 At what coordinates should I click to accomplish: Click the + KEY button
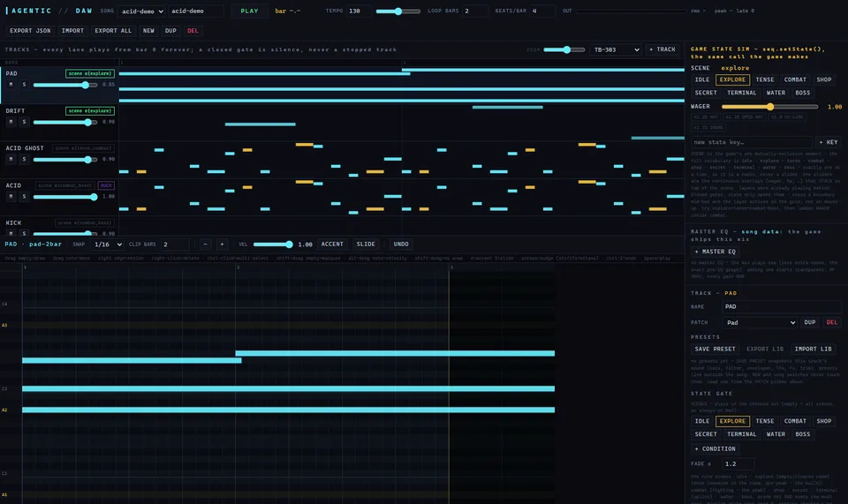829,142
